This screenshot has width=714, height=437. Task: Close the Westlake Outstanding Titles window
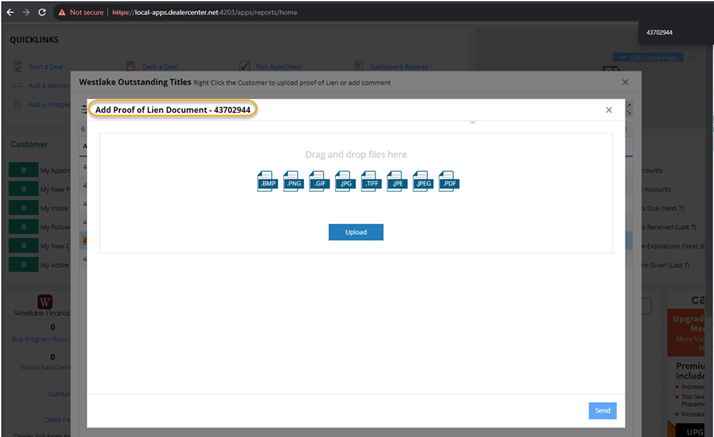pyautogui.click(x=625, y=82)
